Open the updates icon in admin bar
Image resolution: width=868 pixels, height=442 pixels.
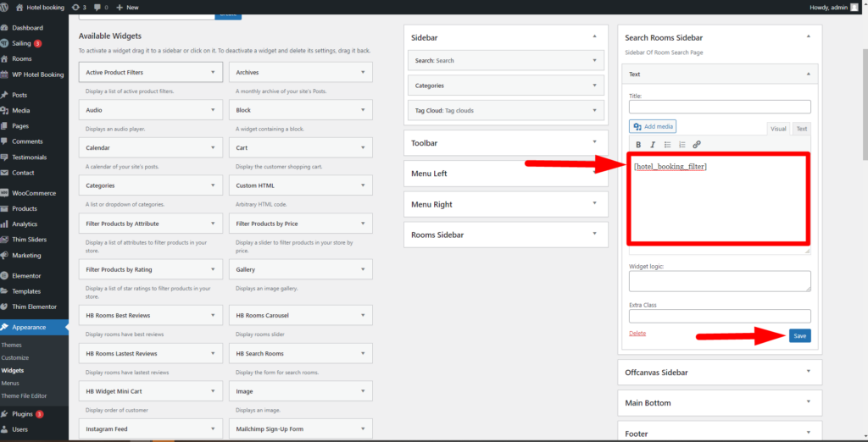click(x=79, y=7)
